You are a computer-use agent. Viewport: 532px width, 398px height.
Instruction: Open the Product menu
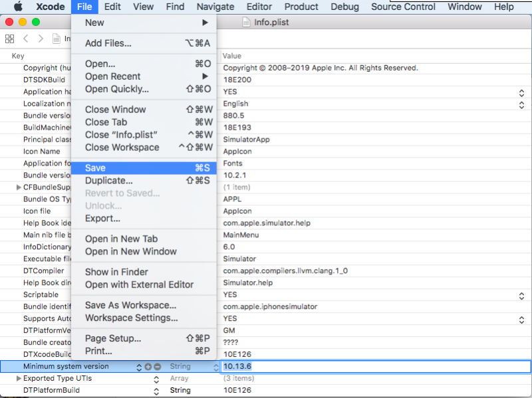[301, 7]
